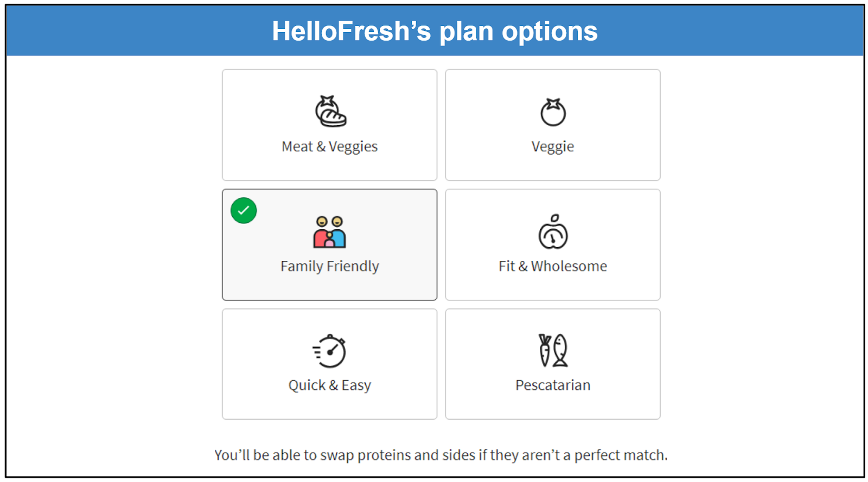Select the Veggie label text
Image resolution: width=868 pixels, height=482 pixels.
pos(552,147)
